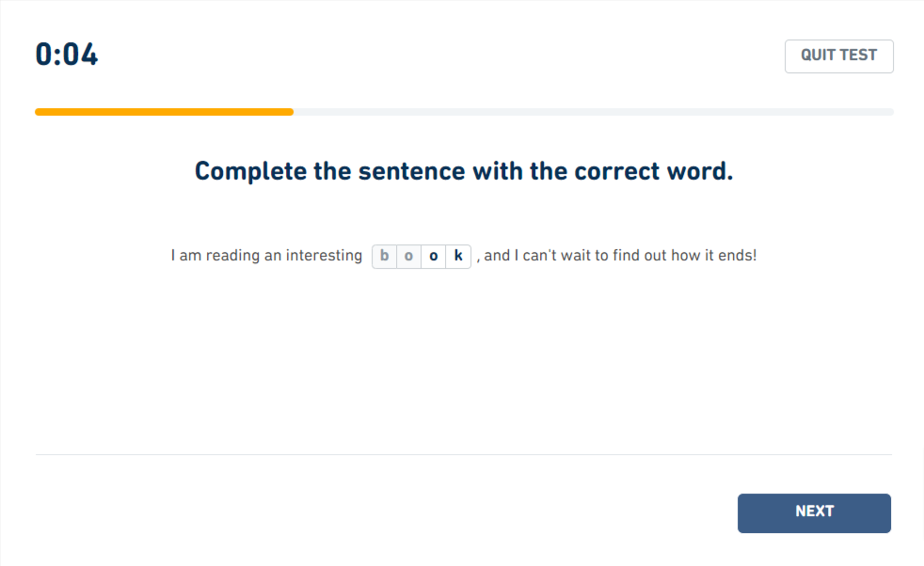Click the QUIT TEST button
Screen dimensions: 924x566
tap(838, 56)
